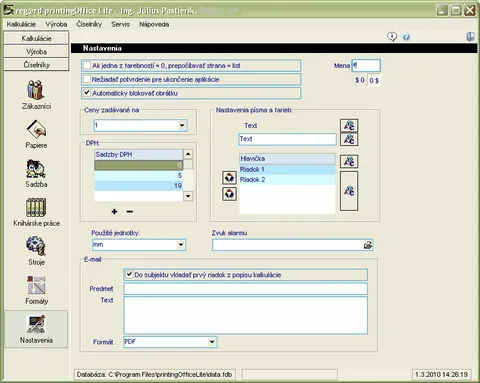The height and width of the screenshot is (383, 480).
Task: Open the Formáty section icon
Action: coord(36,285)
